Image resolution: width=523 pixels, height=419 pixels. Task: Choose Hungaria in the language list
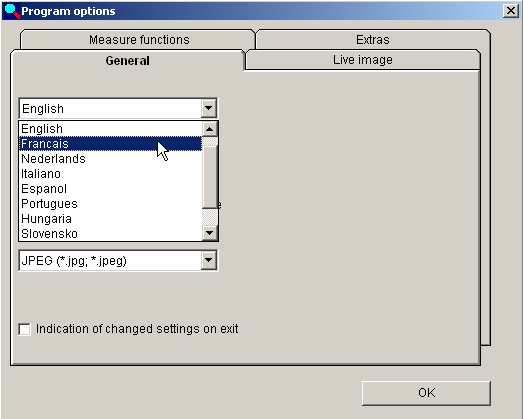tap(110, 219)
